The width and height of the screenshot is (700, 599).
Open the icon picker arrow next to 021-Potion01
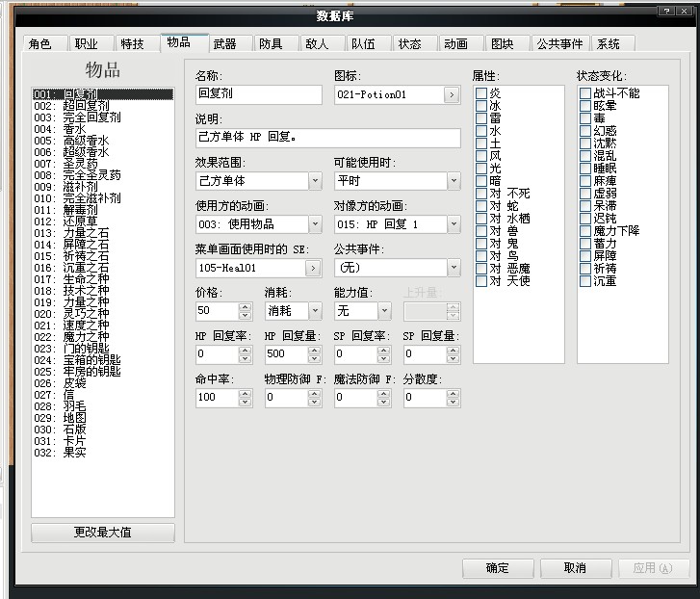tap(452, 94)
